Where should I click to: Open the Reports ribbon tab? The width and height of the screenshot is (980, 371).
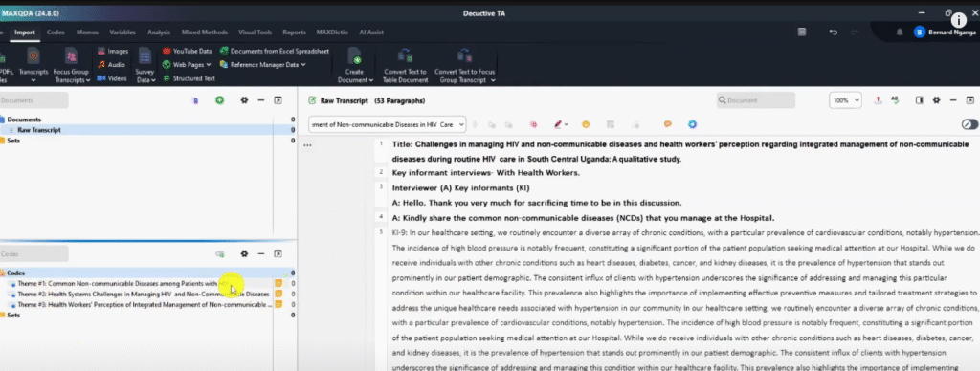click(x=295, y=32)
